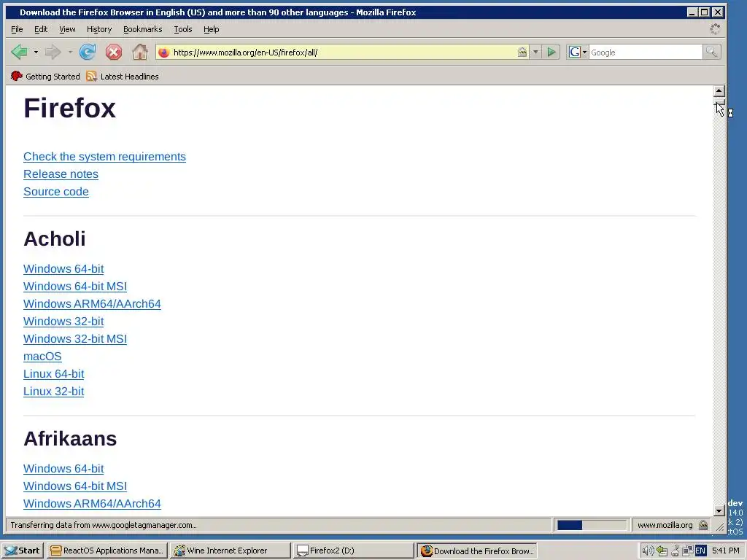Viewport: 747px width, 560px height.
Task: Click the Getting Started bookmark label
Action: 53,76
